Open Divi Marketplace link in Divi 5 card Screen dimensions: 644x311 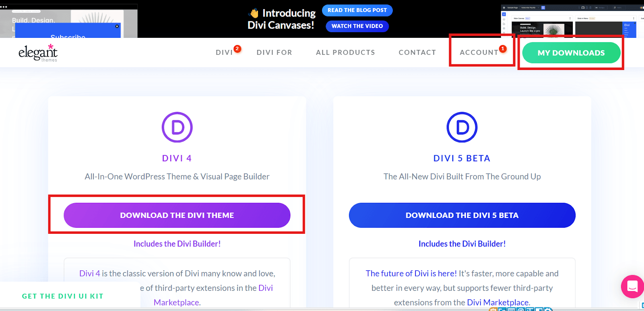(498, 303)
